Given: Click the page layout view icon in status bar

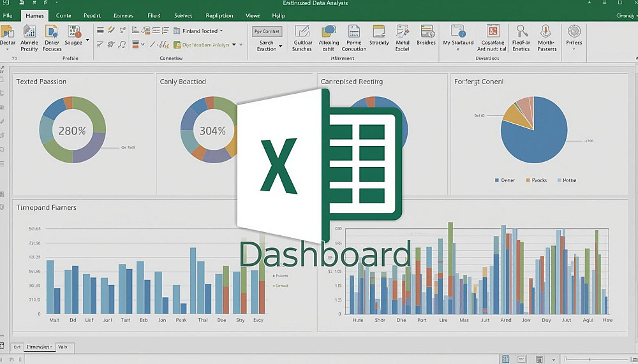Looking at the screenshot, I should [522, 359].
